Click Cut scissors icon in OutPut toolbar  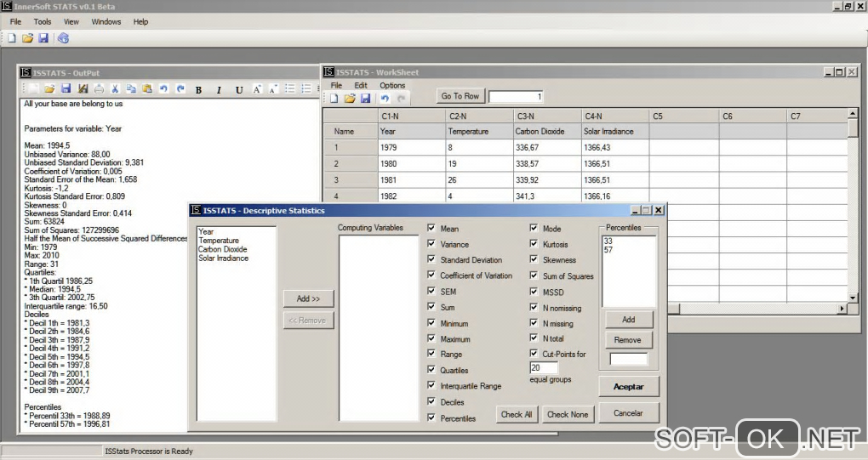click(115, 88)
